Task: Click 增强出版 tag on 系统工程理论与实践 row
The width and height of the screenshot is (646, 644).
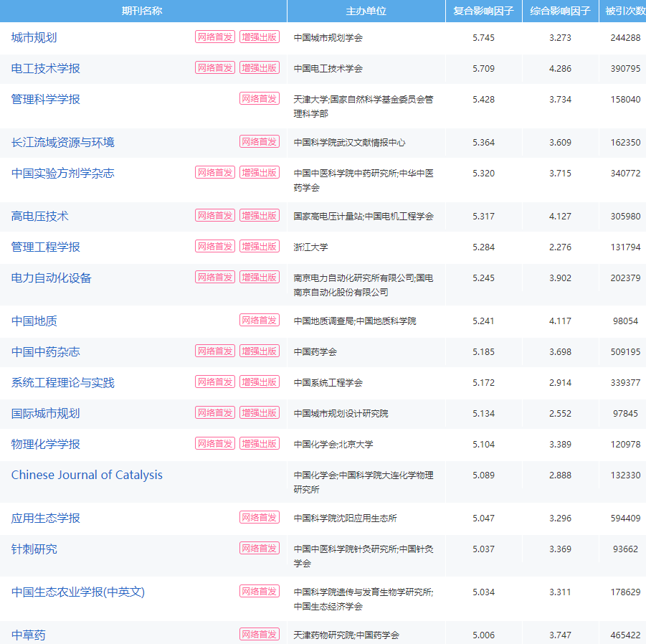Action: point(260,382)
